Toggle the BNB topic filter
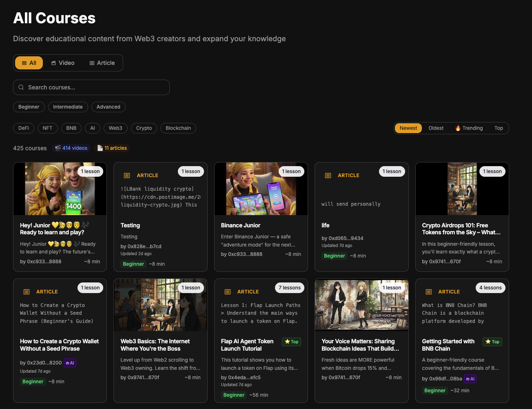The width and height of the screenshot is (532, 409). coord(71,128)
